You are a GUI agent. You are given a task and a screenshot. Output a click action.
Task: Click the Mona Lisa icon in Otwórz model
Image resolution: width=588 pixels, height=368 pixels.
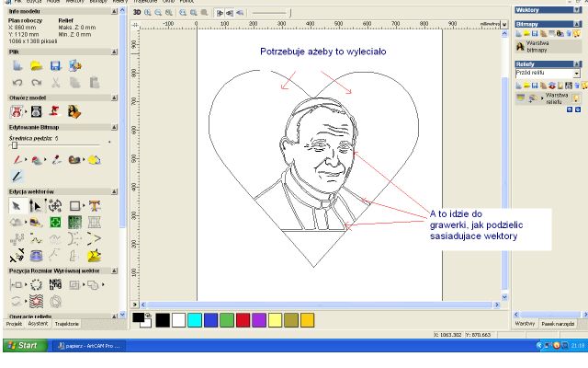click(x=74, y=111)
